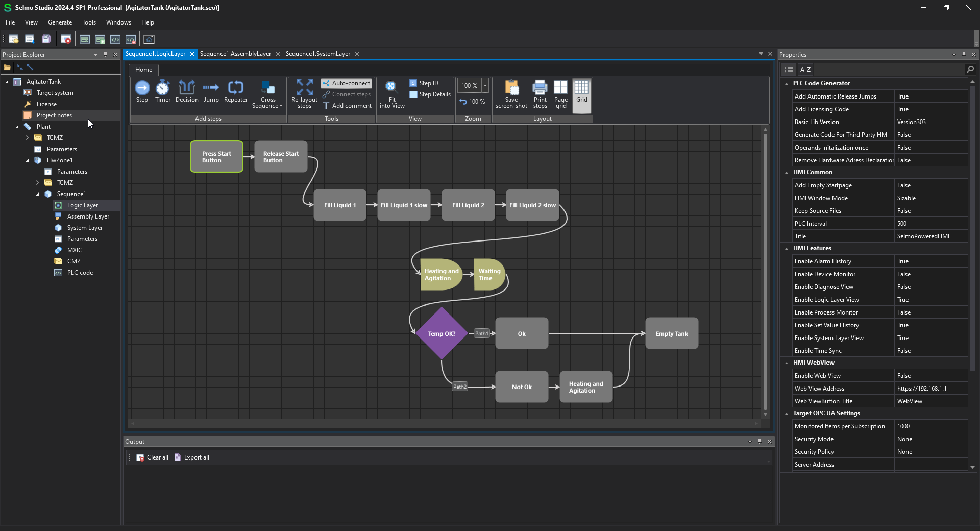Open Assembly Layer in project tree
Screen dimensions: 980x531
click(x=88, y=216)
